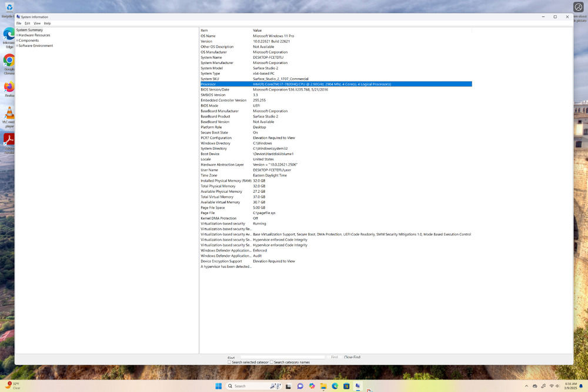Click the System Information taskbar icon
588x392 pixels.
pos(358,386)
